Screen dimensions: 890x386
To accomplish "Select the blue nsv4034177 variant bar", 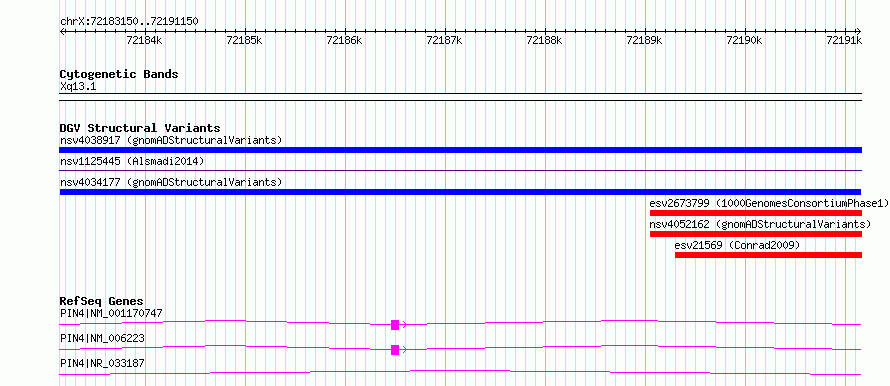I will coord(460,192).
